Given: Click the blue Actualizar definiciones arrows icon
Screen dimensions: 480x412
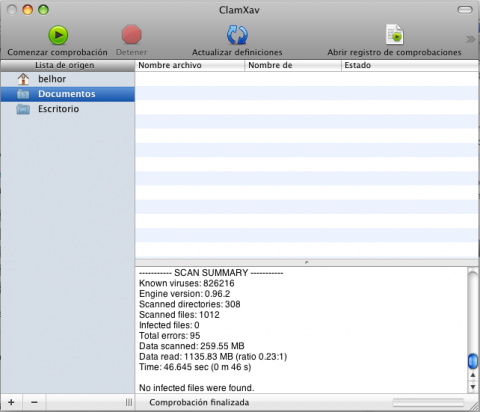Looking at the screenshot, I should [237, 35].
